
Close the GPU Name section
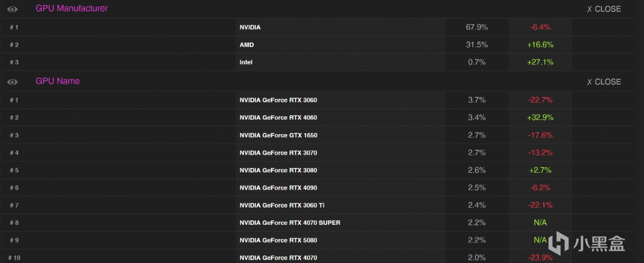[x=604, y=82]
